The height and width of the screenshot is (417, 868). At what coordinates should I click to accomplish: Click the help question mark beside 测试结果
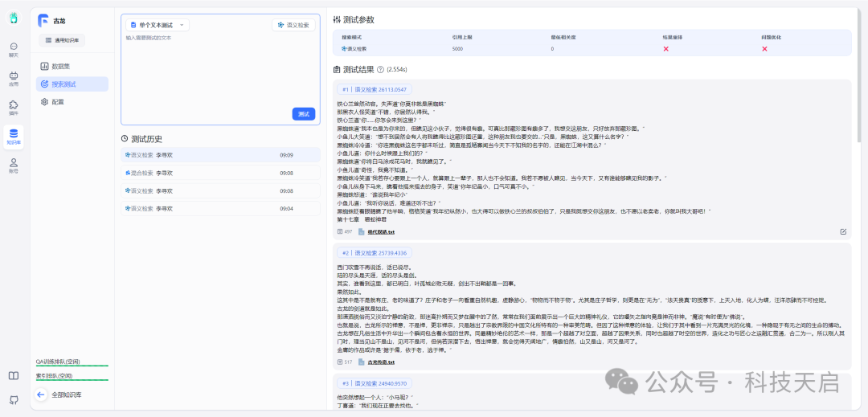point(380,70)
